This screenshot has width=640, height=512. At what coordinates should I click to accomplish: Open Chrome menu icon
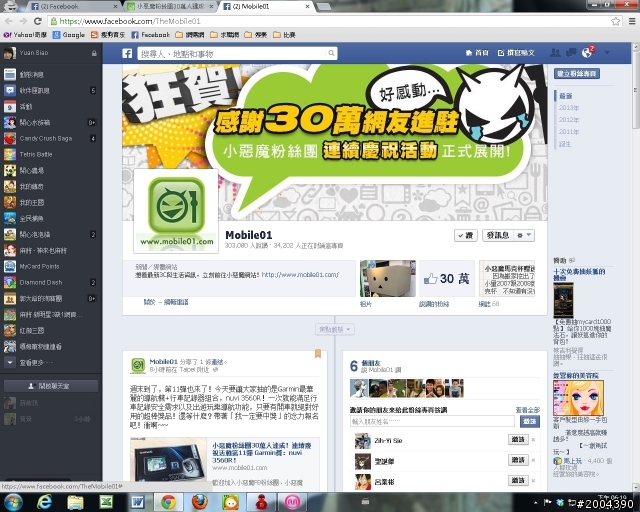point(631,21)
